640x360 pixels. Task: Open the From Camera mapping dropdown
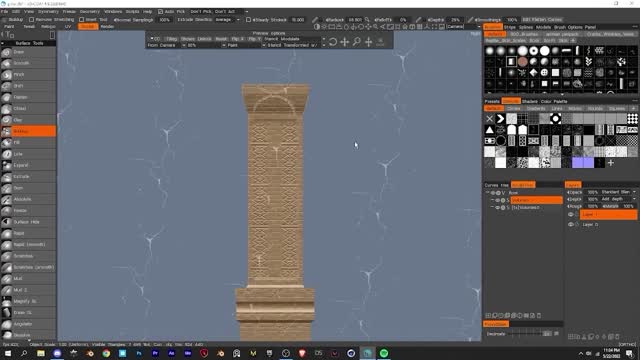click(x=166, y=45)
